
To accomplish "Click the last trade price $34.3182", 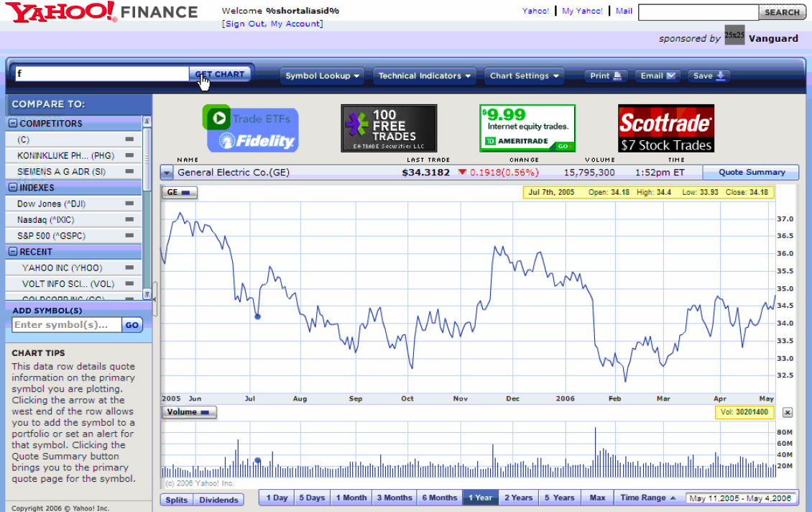I will (425, 173).
